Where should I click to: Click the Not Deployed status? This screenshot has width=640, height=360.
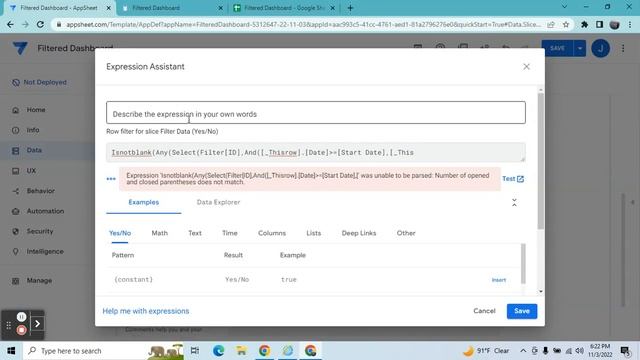pyautogui.click(x=39, y=82)
